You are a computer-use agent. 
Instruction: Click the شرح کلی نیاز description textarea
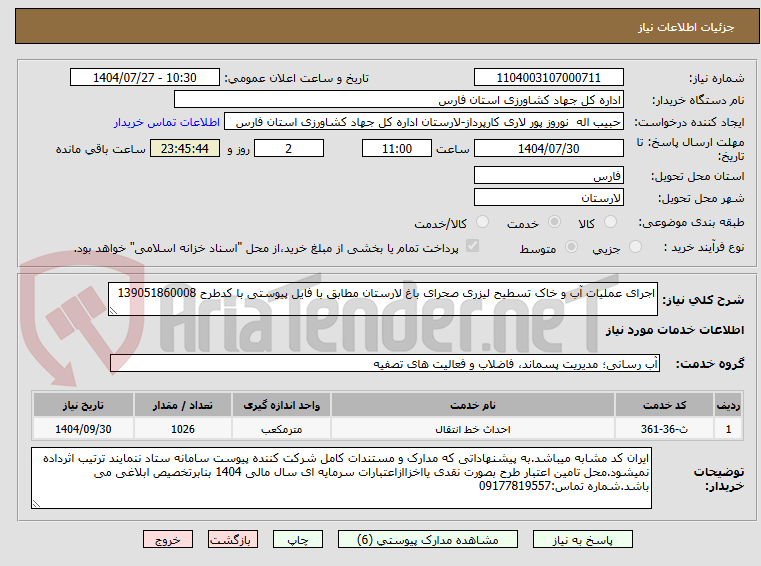tap(382, 299)
